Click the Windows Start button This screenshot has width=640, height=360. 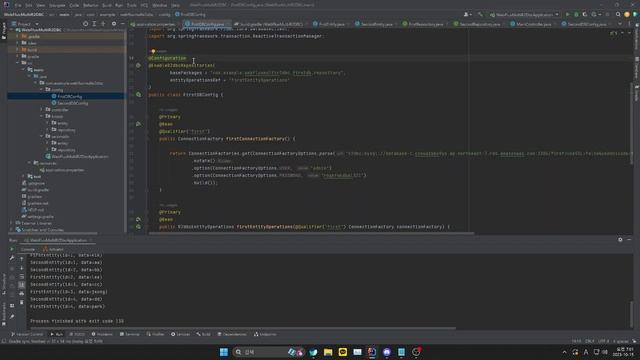click(x=224, y=352)
